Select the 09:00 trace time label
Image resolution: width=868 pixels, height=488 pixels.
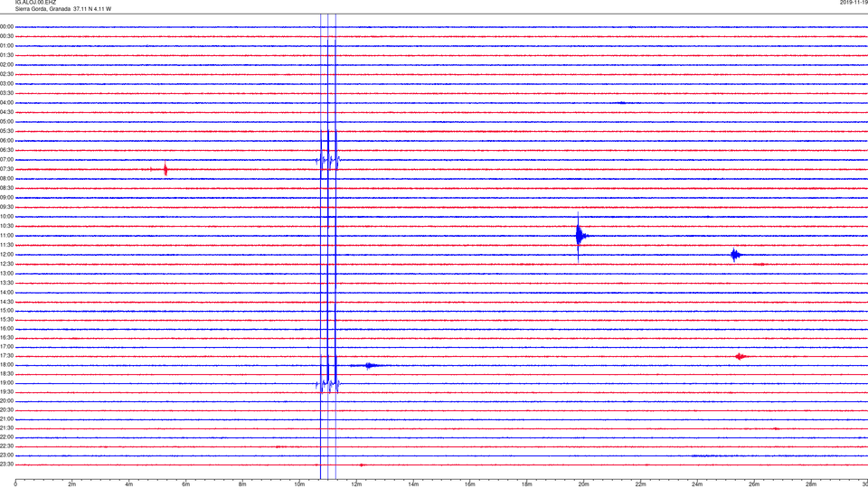6,198
